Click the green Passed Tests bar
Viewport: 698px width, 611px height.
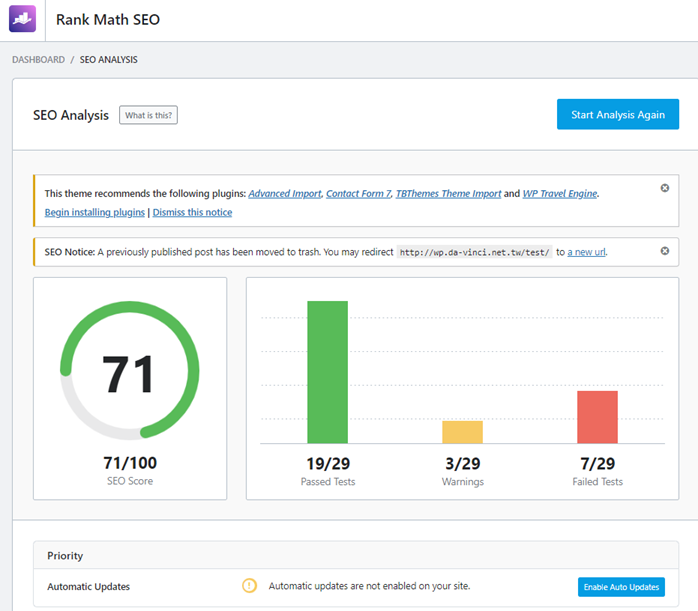point(328,372)
